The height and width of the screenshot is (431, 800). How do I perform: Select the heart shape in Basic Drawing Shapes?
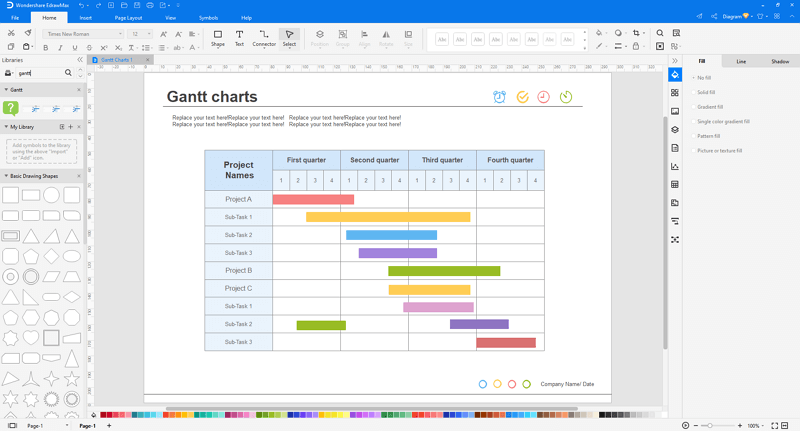coord(31,338)
